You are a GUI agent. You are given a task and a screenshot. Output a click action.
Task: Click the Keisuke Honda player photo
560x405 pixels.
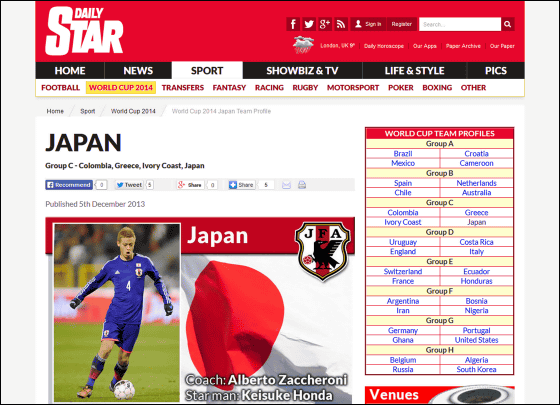pyautogui.click(x=117, y=313)
